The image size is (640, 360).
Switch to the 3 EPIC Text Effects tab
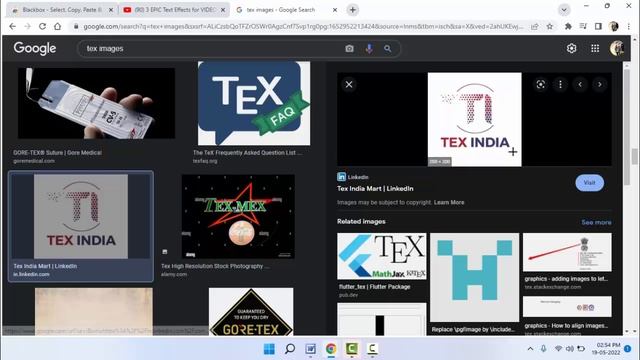point(174,10)
